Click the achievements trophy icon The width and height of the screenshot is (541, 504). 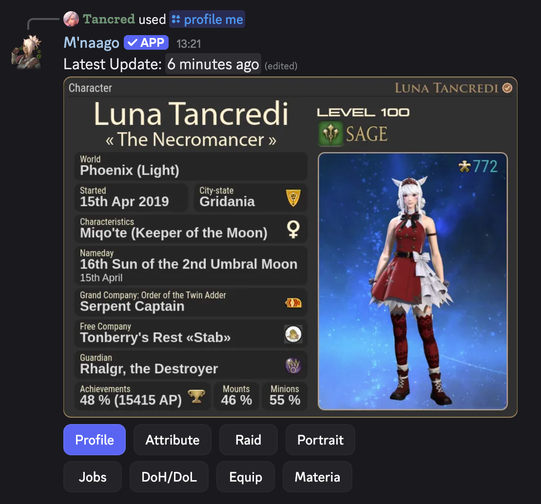click(196, 396)
